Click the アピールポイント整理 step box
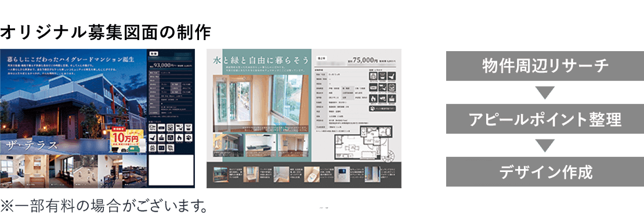 click(545, 119)
